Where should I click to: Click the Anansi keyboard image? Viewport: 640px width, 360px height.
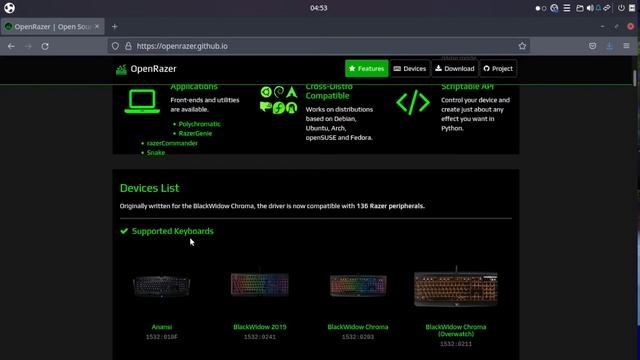tap(162, 286)
